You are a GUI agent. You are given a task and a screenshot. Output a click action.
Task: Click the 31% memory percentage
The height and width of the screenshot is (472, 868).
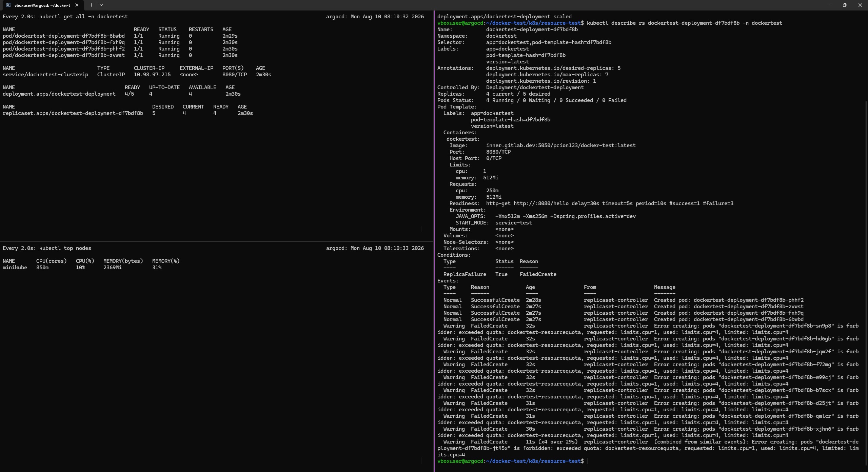[157, 268]
